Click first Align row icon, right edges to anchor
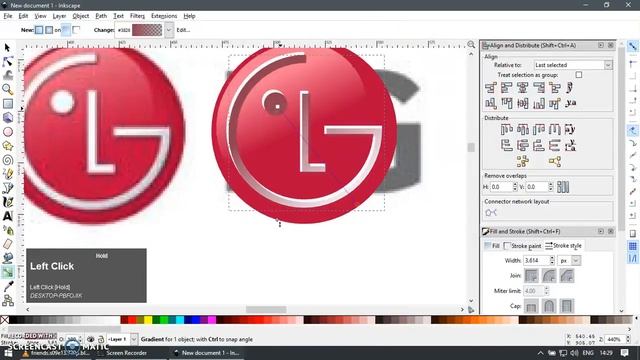This screenshot has height=360, width=640. coord(491,87)
